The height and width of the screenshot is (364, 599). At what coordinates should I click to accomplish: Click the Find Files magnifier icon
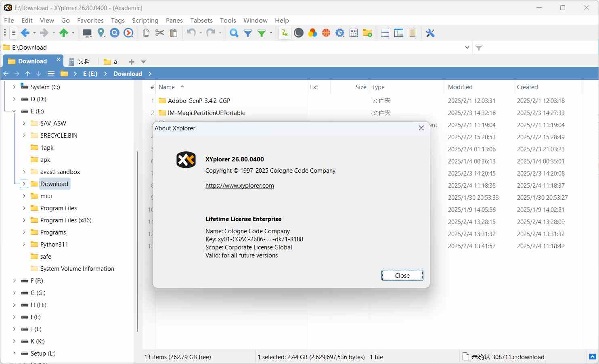click(234, 33)
